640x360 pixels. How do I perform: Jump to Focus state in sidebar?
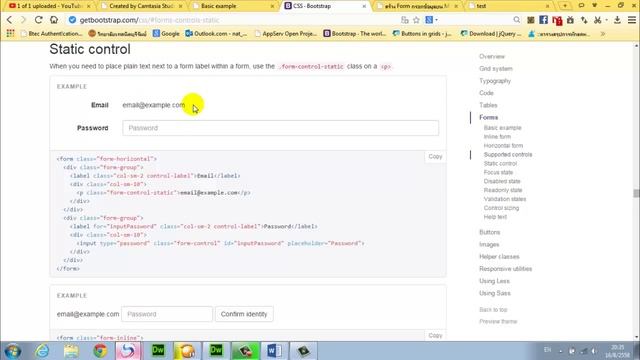click(x=498, y=173)
